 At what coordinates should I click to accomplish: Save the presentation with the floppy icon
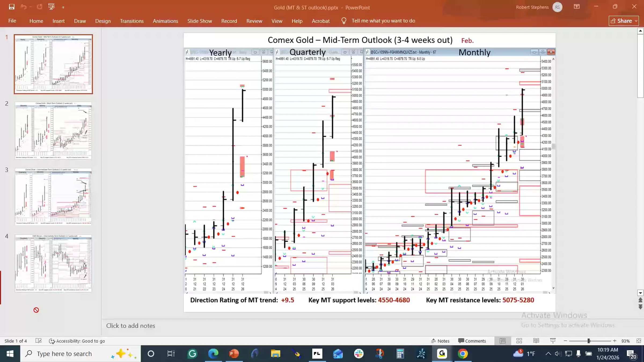click(x=12, y=7)
